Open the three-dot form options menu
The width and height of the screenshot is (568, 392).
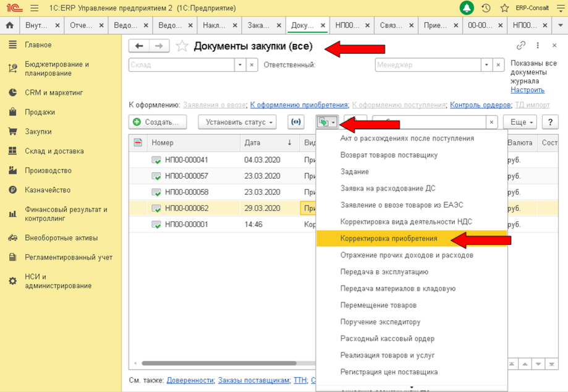(x=538, y=45)
